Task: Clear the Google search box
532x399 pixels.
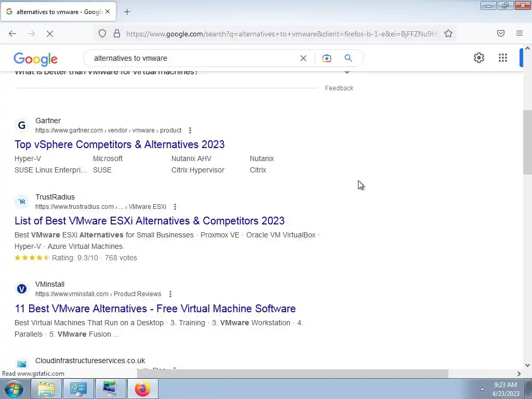Action: click(x=303, y=58)
